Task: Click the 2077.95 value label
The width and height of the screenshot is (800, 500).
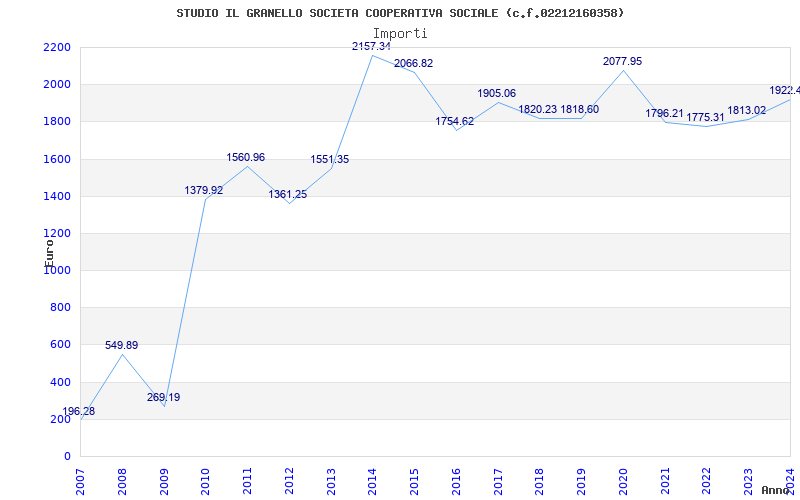Action: [622, 61]
